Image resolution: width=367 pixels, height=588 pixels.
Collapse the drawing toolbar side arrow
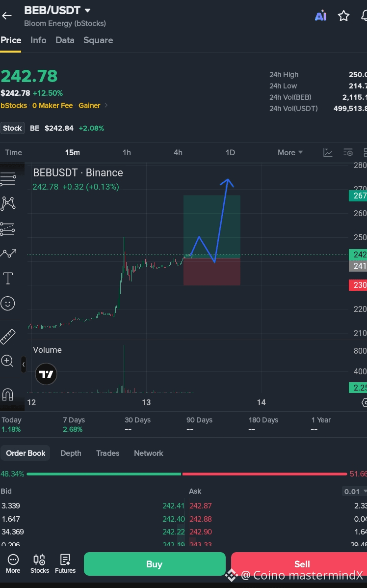click(x=23, y=364)
